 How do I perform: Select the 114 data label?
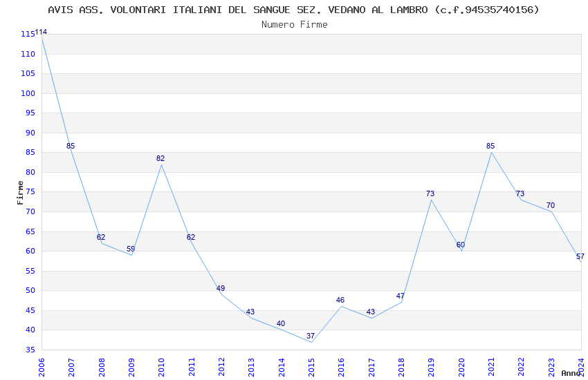(41, 32)
